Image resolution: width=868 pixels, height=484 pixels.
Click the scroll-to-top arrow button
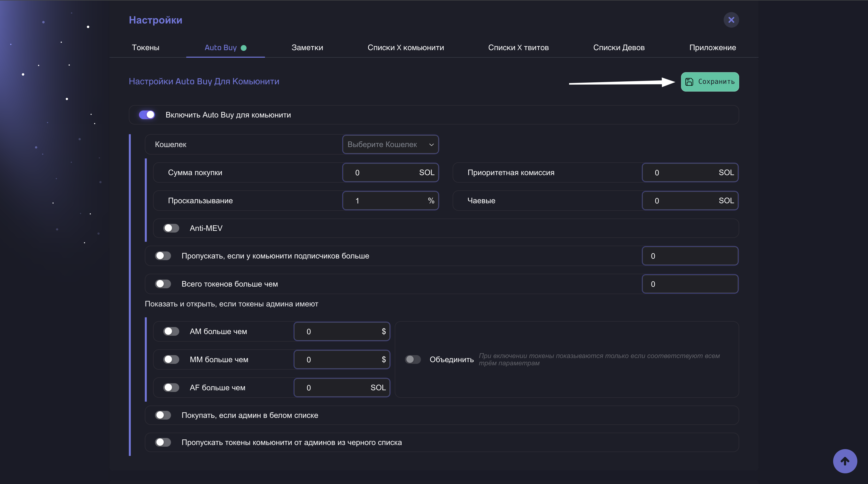pos(845,461)
